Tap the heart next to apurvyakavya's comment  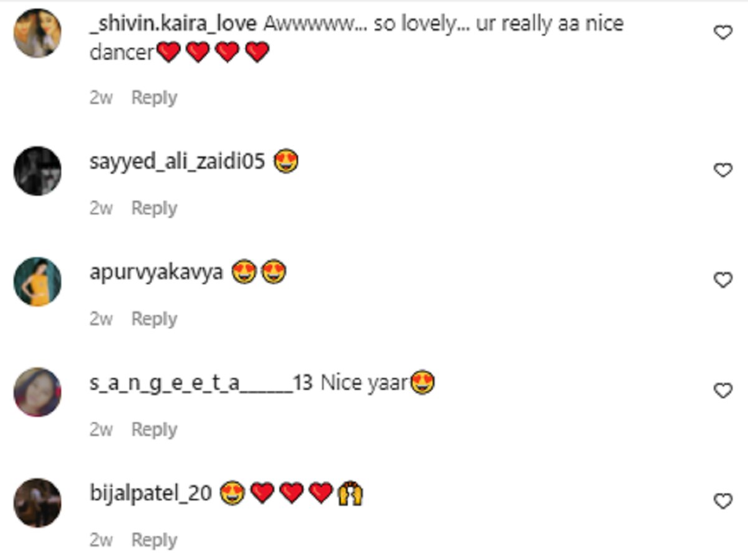pos(722,280)
